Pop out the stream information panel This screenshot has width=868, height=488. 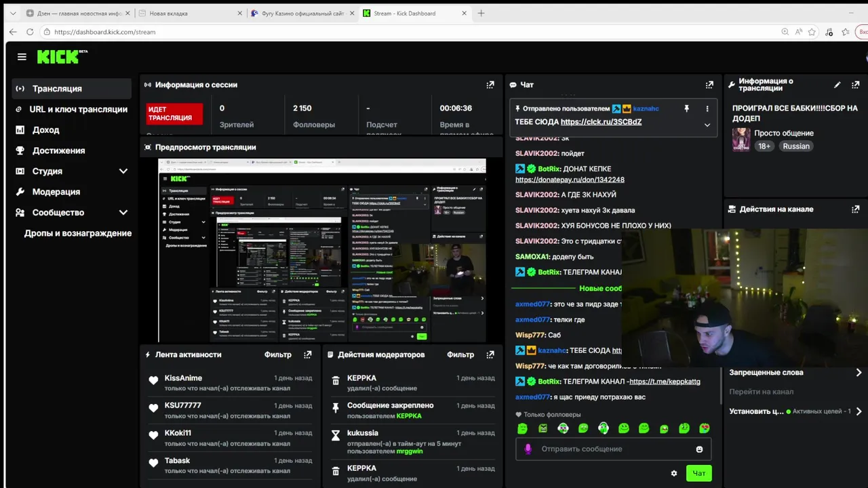[x=854, y=85]
